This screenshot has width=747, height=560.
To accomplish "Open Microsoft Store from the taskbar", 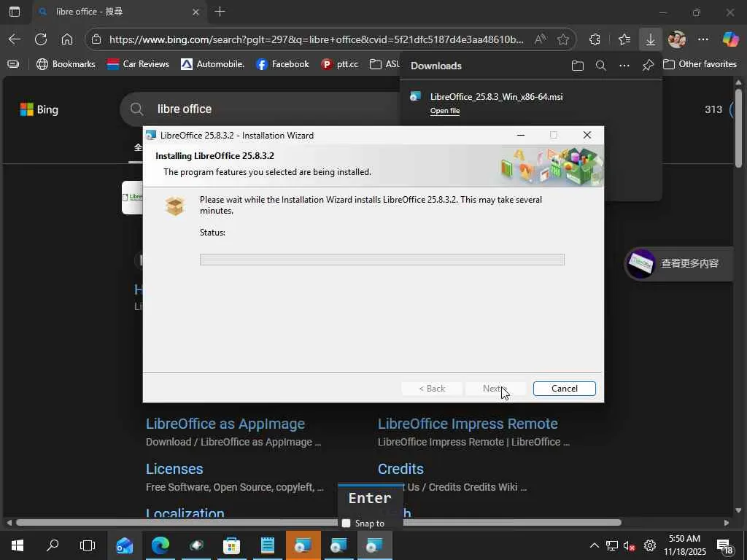I will 231,545.
